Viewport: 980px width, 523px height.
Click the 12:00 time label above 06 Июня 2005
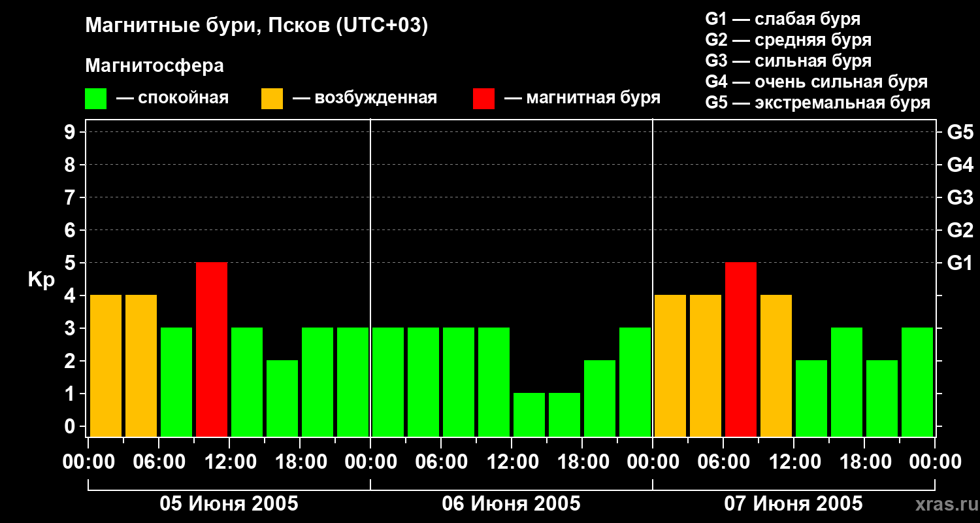click(x=512, y=462)
